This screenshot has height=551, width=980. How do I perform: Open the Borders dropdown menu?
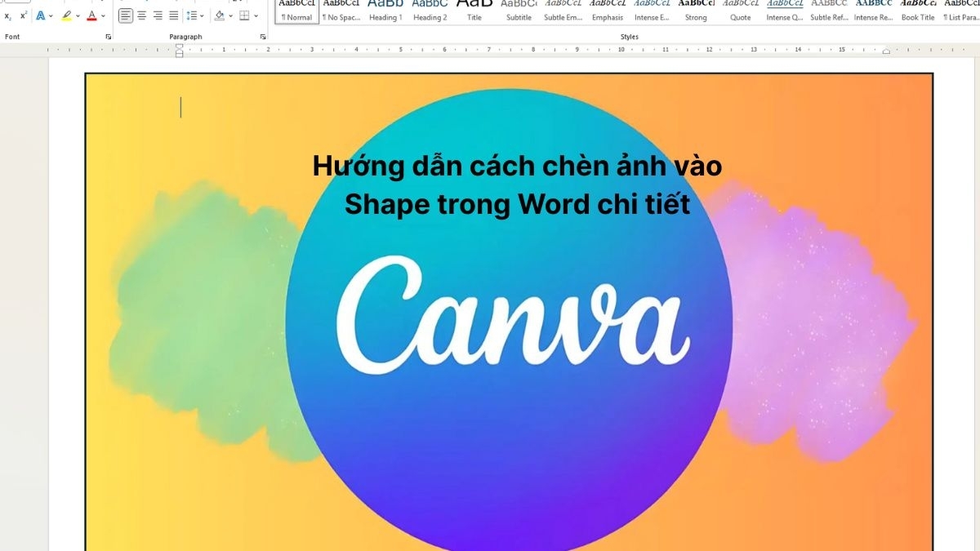coord(256,16)
